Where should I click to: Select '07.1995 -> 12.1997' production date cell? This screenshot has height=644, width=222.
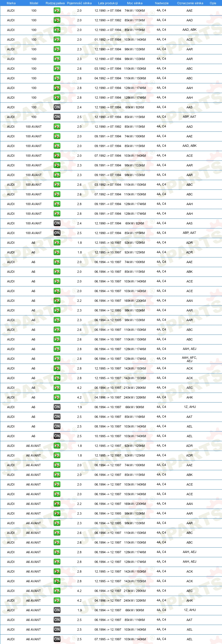point(108,639)
